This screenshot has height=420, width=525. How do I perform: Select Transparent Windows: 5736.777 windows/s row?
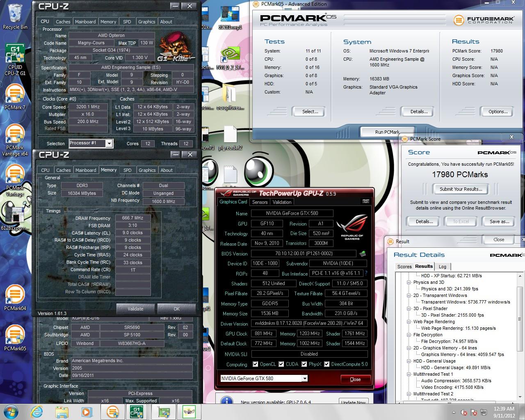coord(466,302)
